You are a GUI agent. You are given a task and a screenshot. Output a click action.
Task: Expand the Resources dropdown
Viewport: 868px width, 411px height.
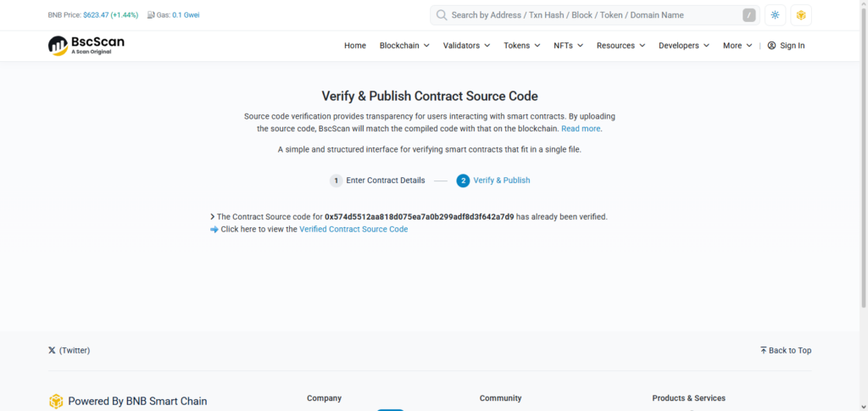click(x=620, y=46)
